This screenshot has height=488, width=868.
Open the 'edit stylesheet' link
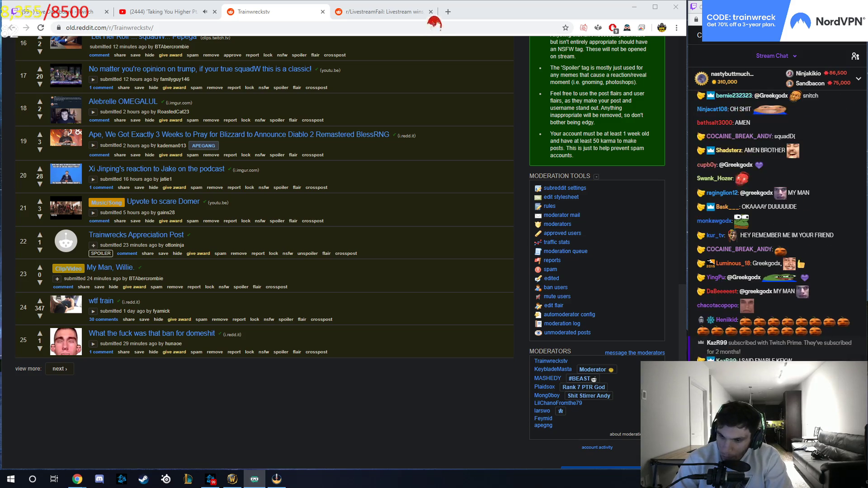(x=561, y=197)
